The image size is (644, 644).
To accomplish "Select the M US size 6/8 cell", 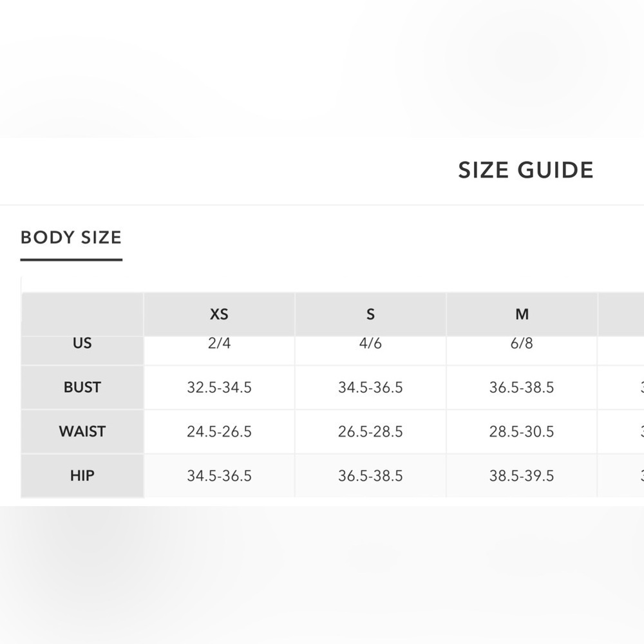I will pyautogui.click(x=522, y=343).
